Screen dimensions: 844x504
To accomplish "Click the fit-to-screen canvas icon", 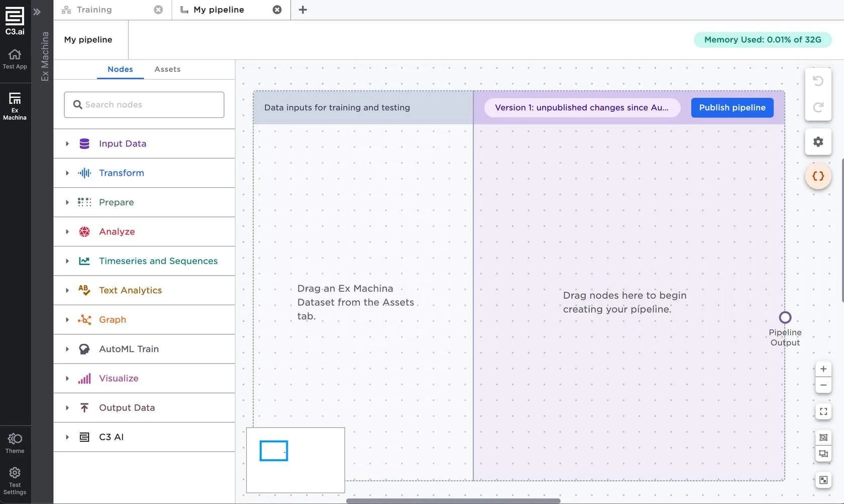I will (823, 412).
